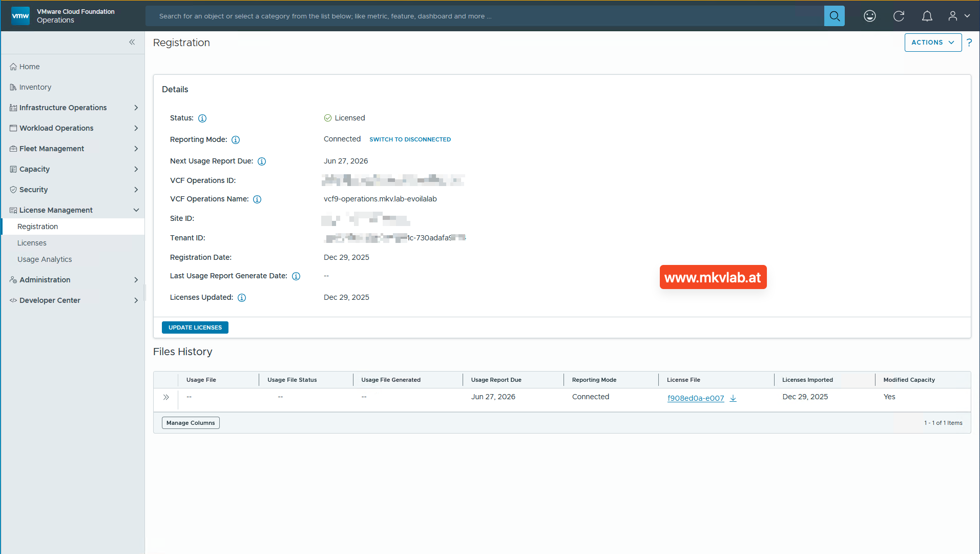
Task: Click the UPDATE LICENSES button
Action: coord(195,327)
